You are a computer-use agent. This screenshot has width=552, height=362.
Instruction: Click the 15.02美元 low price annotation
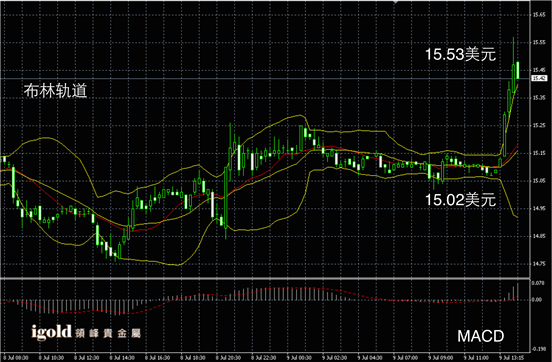tap(460, 200)
